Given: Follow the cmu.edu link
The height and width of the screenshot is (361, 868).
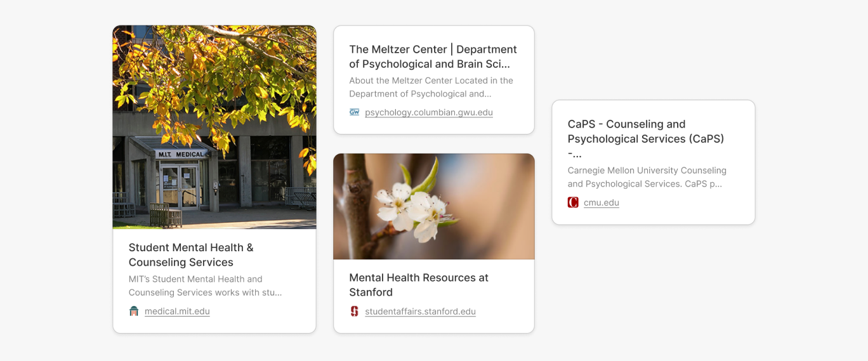Looking at the screenshot, I should click(x=602, y=203).
